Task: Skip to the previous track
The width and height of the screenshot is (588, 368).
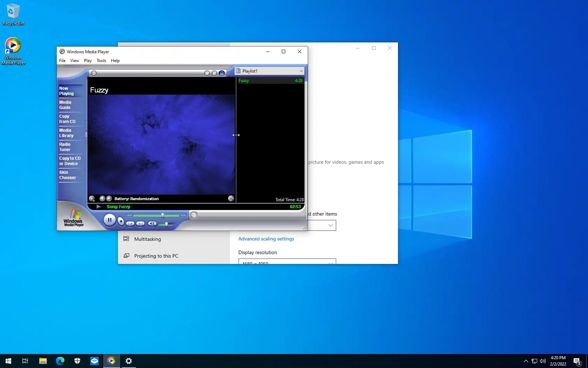Action: click(130, 224)
